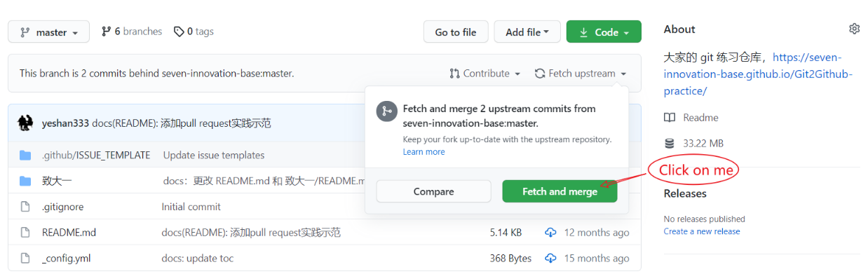Click folder icon beside 致大一
The width and height of the screenshot is (868, 274).
[25, 181]
